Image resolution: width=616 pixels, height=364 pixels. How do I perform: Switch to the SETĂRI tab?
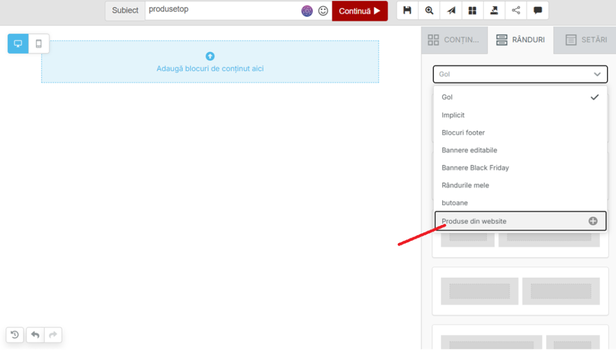[x=586, y=40]
